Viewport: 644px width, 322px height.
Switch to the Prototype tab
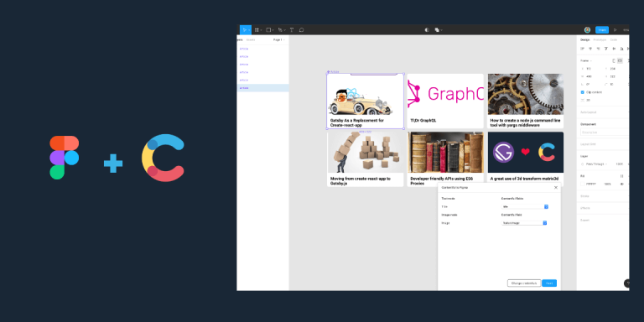600,40
